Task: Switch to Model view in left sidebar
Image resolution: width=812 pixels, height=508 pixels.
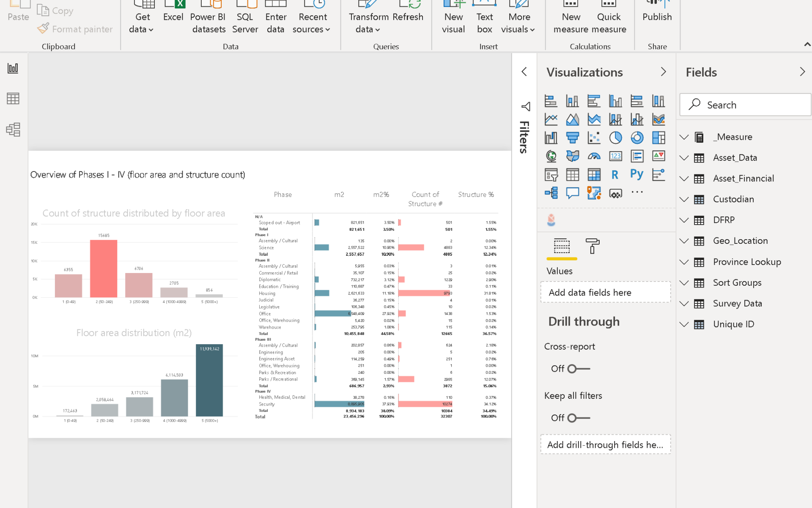Action: (13, 130)
